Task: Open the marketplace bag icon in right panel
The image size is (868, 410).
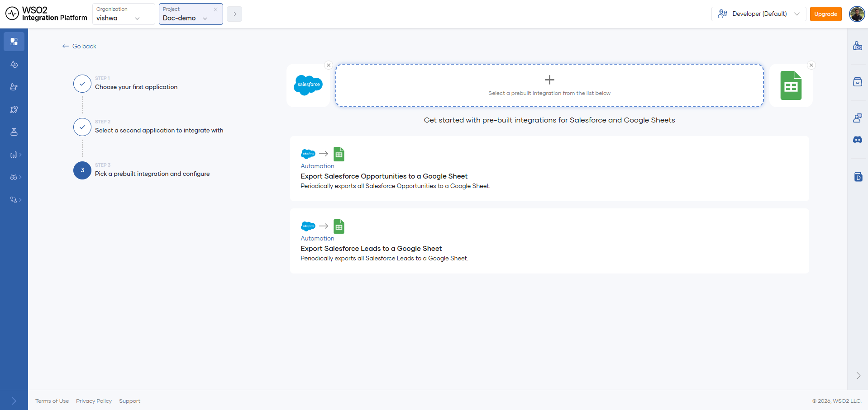Action: point(858,82)
